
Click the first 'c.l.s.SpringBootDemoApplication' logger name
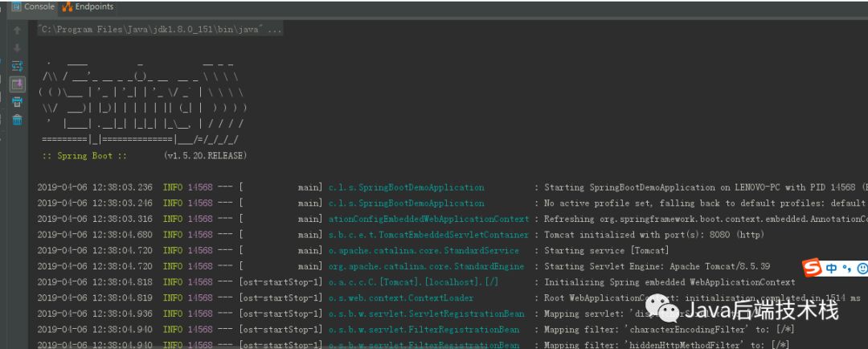tap(406, 187)
